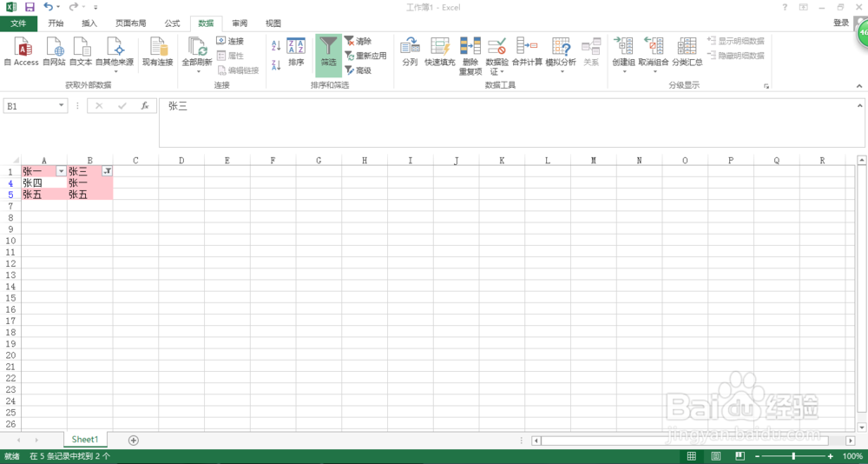
Task: Import data From Text (自文本)
Action: click(x=81, y=53)
